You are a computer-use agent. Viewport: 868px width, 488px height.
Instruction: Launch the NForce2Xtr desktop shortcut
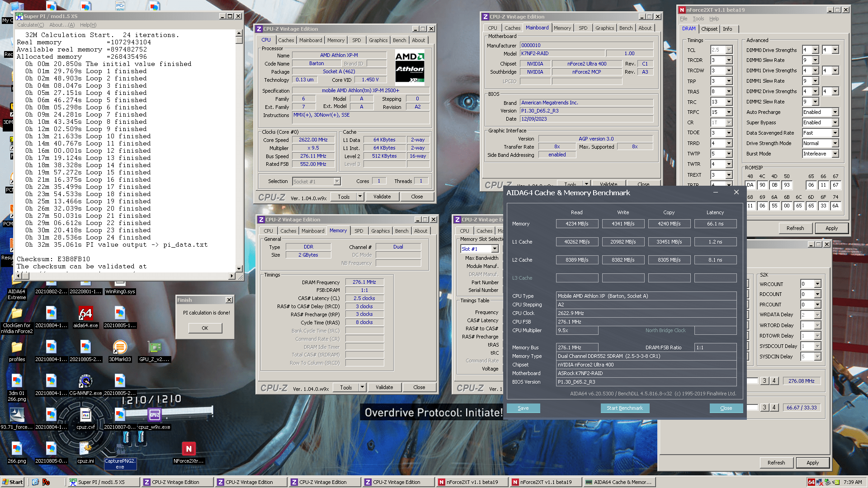pyautogui.click(x=189, y=453)
